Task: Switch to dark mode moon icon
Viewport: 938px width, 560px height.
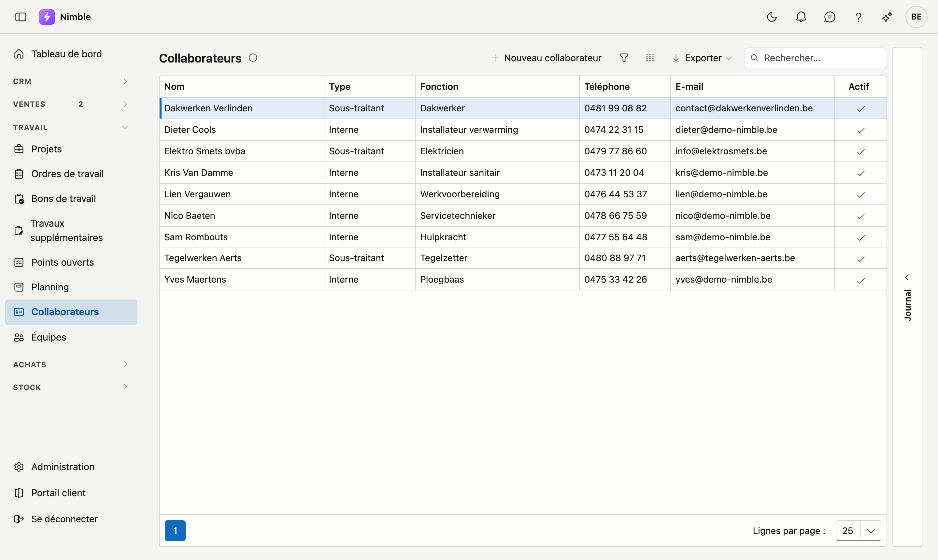Action: 772,17
